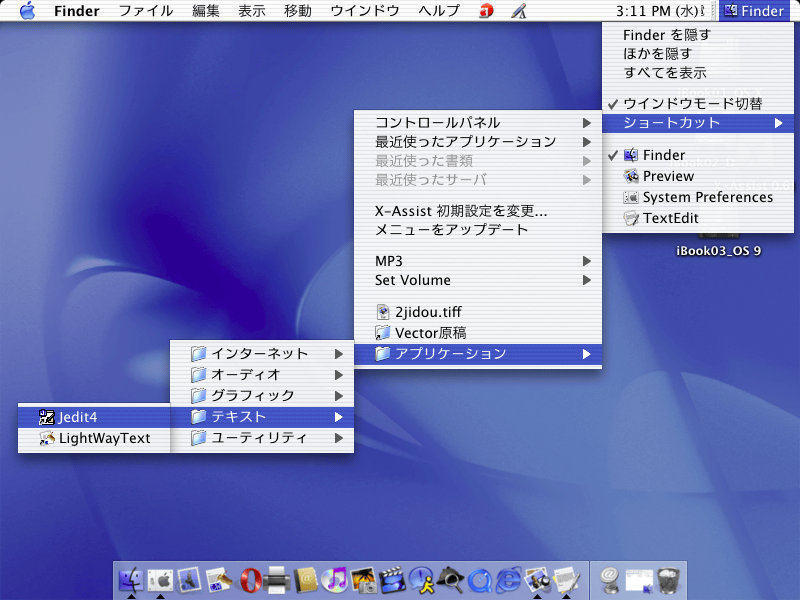Image resolution: width=800 pixels, height=600 pixels.
Task: Open the ファイル menu
Action: 146,11
